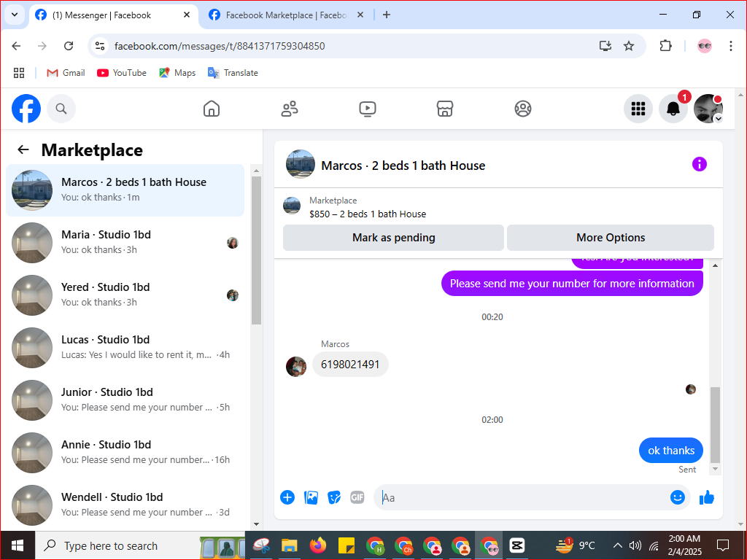Click the chat list scroll down arrow

(256, 524)
